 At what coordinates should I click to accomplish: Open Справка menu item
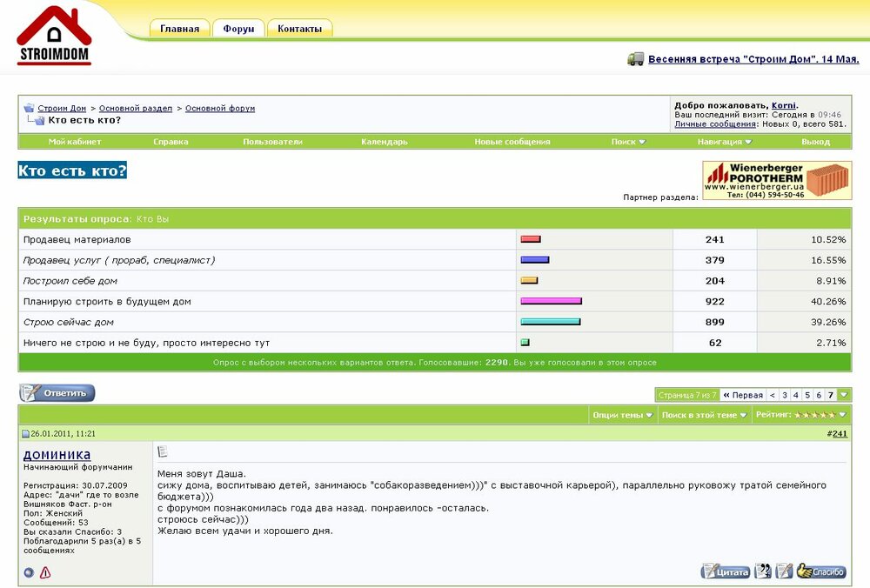[x=171, y=142]
